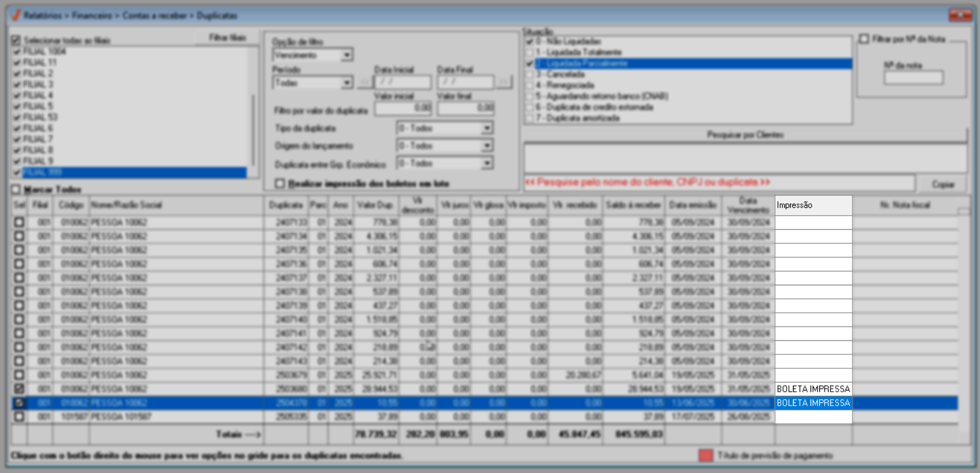
Task: Click the 'Valor Dup.' column header
Action: click(x=376, y=205)
